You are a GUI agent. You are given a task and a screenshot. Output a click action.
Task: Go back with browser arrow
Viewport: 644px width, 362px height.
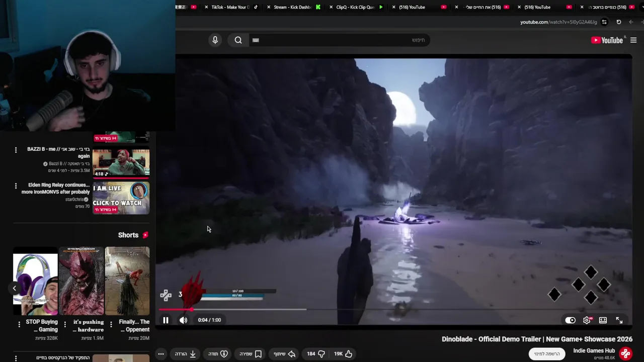[x=631, y=22]
